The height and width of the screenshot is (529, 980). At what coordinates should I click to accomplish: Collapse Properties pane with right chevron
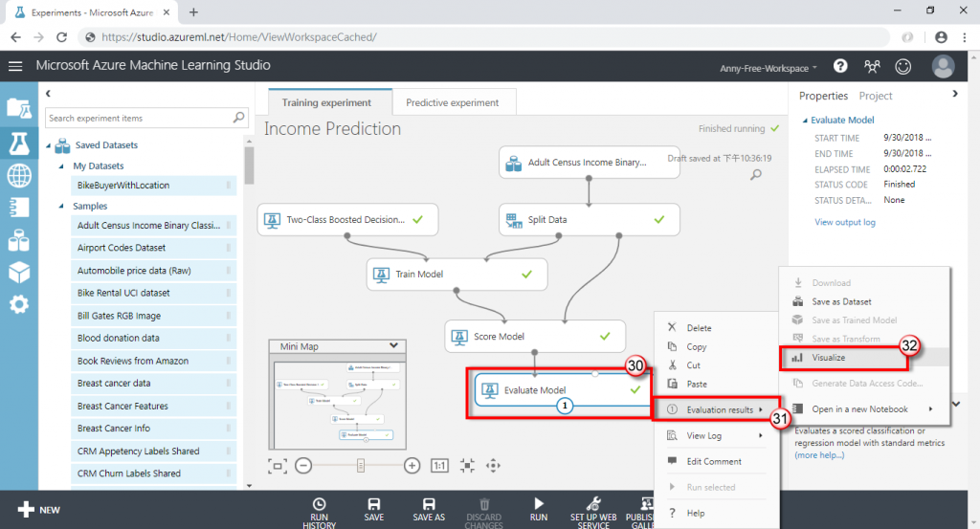[955, 94]
